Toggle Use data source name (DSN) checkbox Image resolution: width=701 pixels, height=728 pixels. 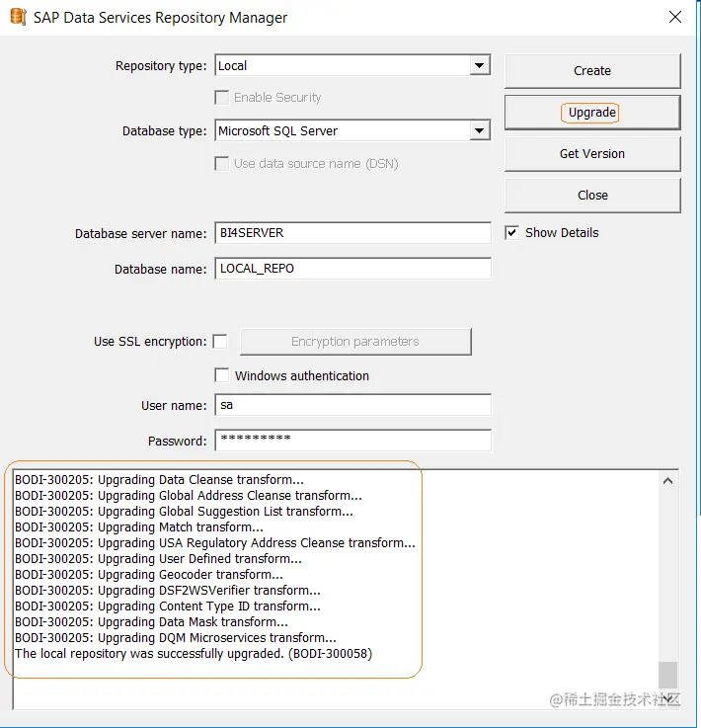point(222,163)
